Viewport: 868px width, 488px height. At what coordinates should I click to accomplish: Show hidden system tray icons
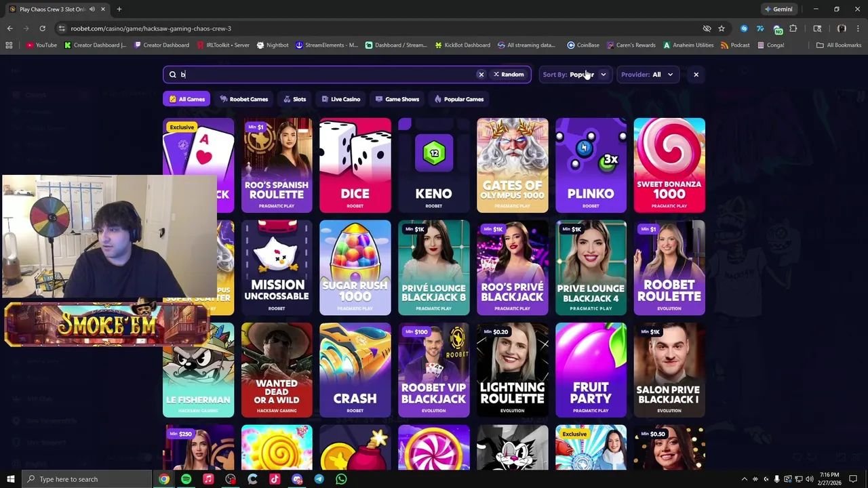pos(745,479)
